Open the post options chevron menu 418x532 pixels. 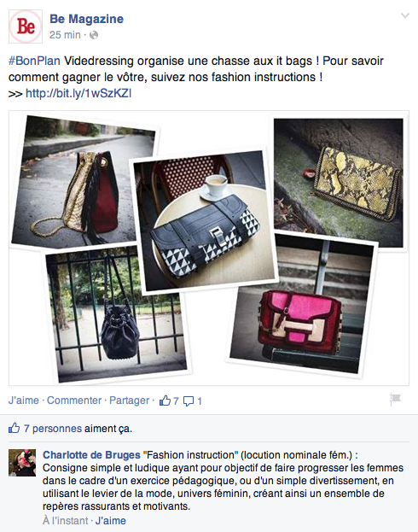pos(405,15)
